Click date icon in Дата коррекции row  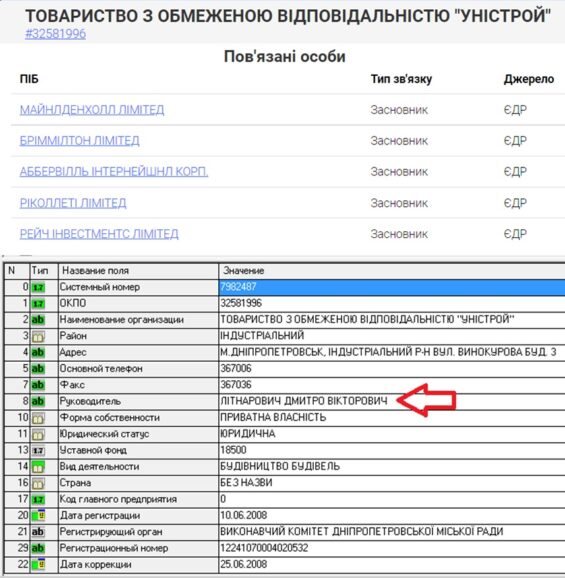[38, 564]
